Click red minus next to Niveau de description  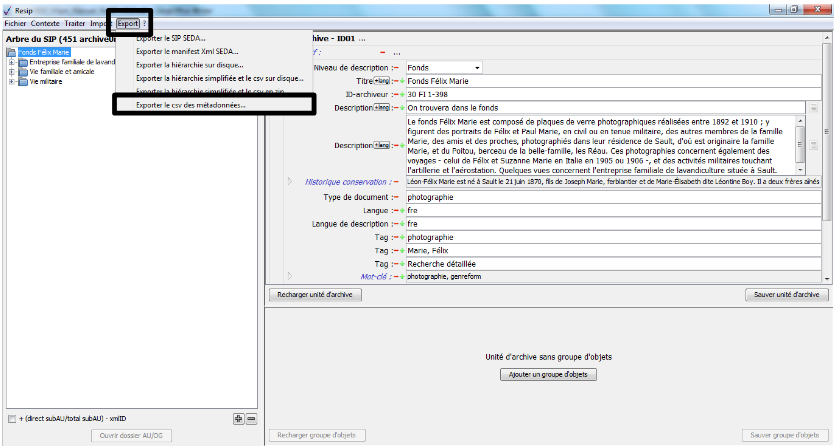(x=395, y=67)
